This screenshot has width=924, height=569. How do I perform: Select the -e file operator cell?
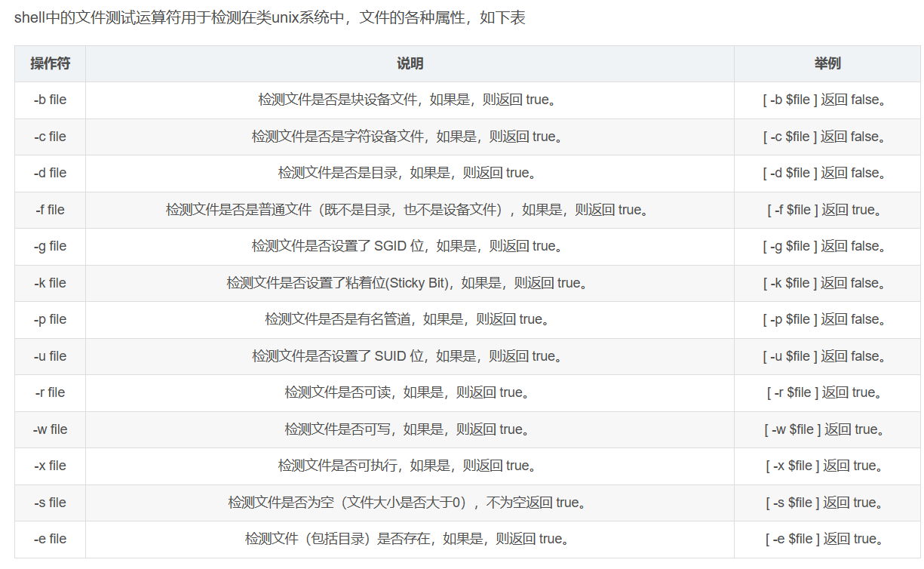[50, 539]
